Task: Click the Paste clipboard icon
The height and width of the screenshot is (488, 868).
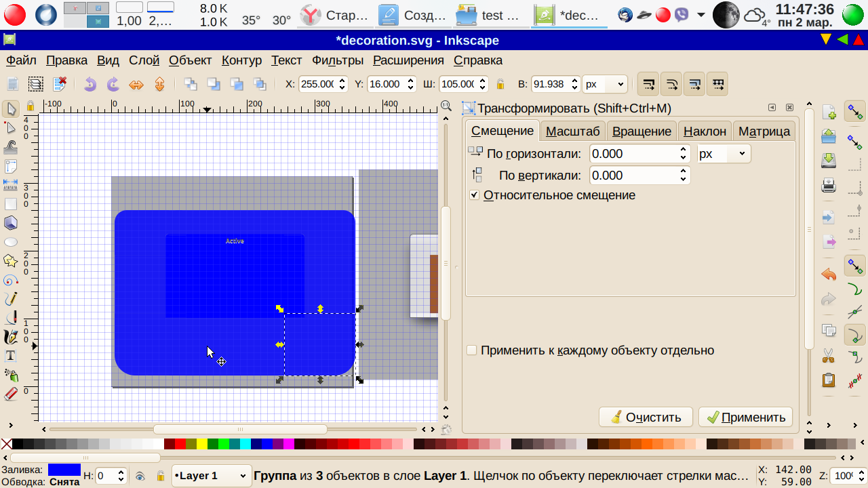Action: pyautogui.click(x=829, y=380)
